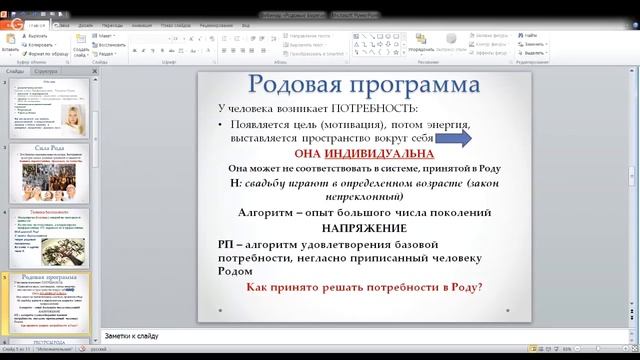Open Select (Выделить) dropdown

pyautogui.click(x=533, y=53)
